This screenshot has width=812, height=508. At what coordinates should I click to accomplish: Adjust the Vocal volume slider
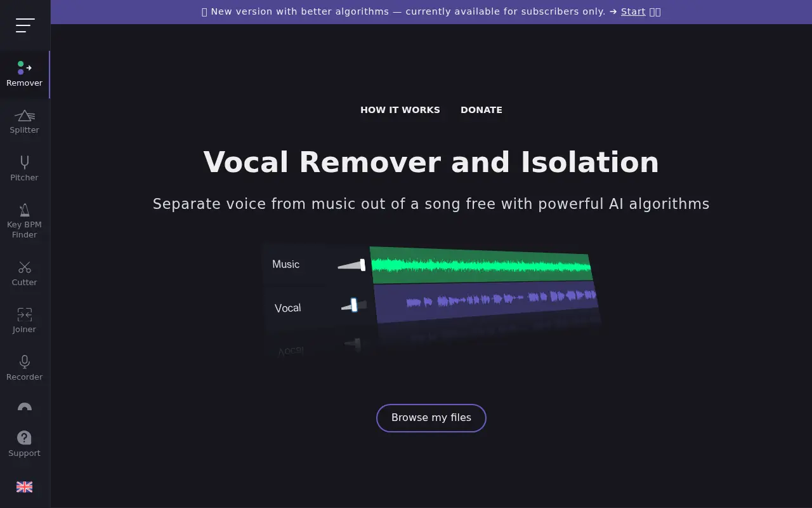coord(353,305)
